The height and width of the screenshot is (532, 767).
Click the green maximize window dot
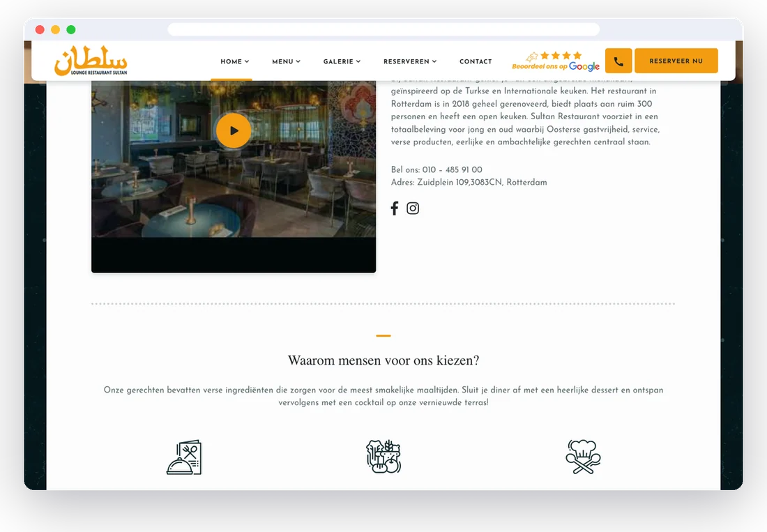[71, 30]
